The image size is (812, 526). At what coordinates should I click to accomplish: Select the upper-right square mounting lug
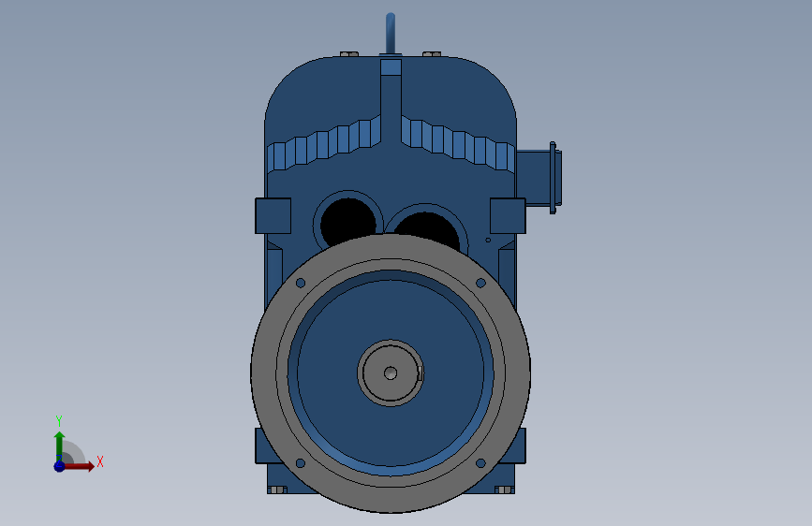pos(508,215)
